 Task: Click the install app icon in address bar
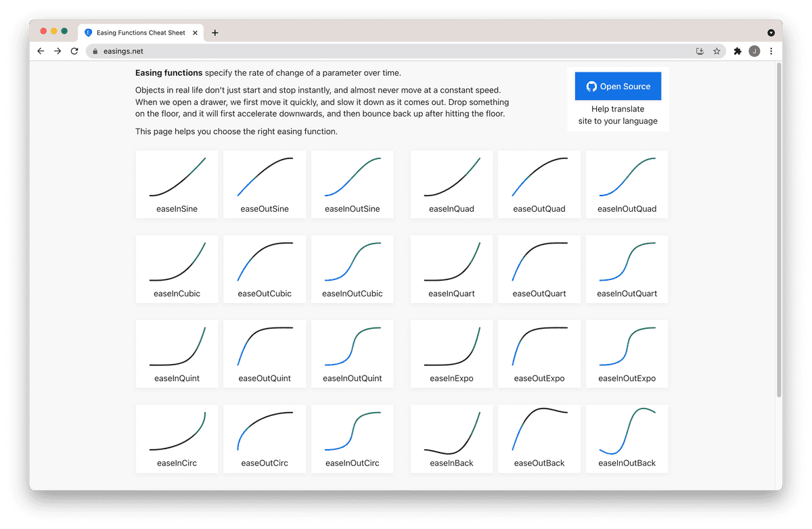(x=700, y=51)
